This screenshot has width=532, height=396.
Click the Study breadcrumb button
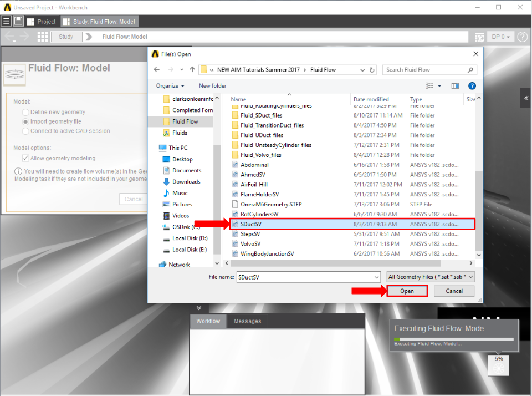click(66, 37)
